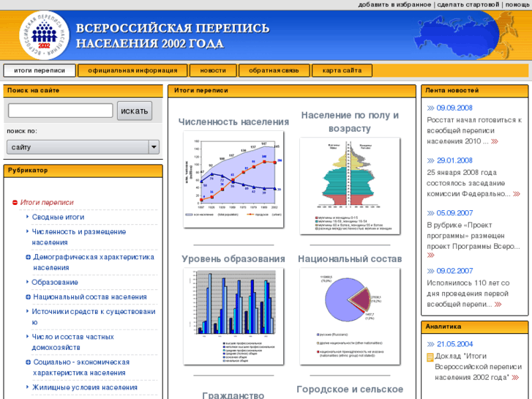Open the 21.05.2004 analytics date link
This screenshot has height=399, width=532.
point(454,344)
